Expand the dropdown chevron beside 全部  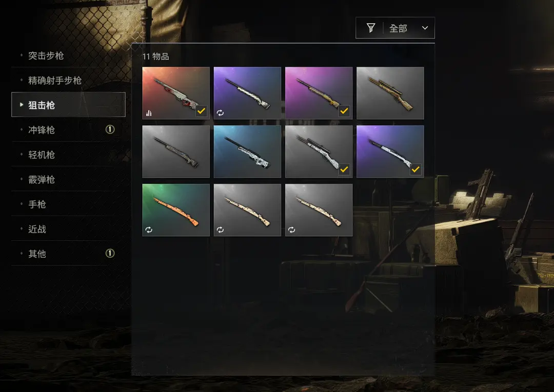(x=425, y=28)
